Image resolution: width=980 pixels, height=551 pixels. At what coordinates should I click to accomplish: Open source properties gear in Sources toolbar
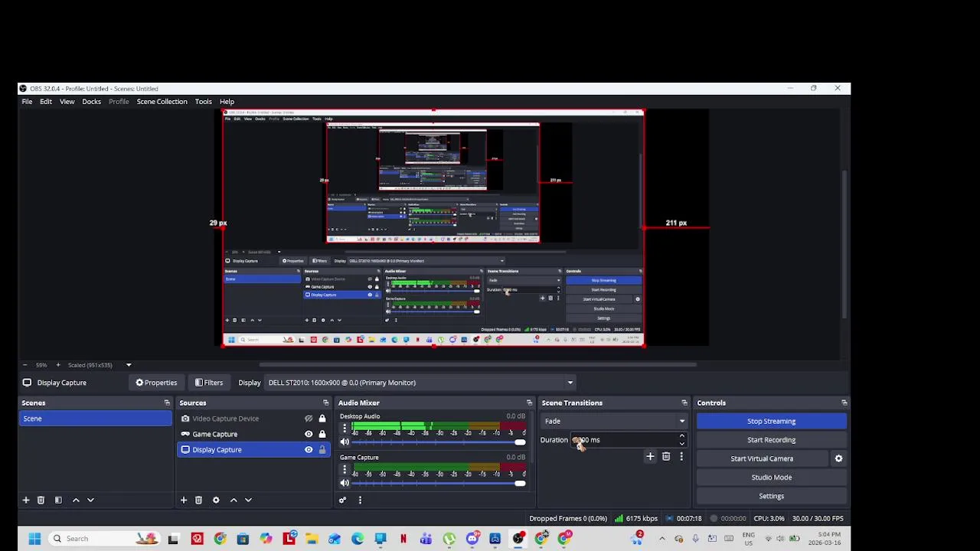click(x=216, y=500)
